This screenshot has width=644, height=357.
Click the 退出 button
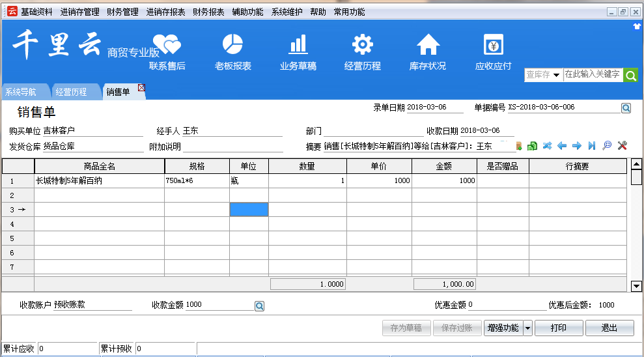pos(609,328)
